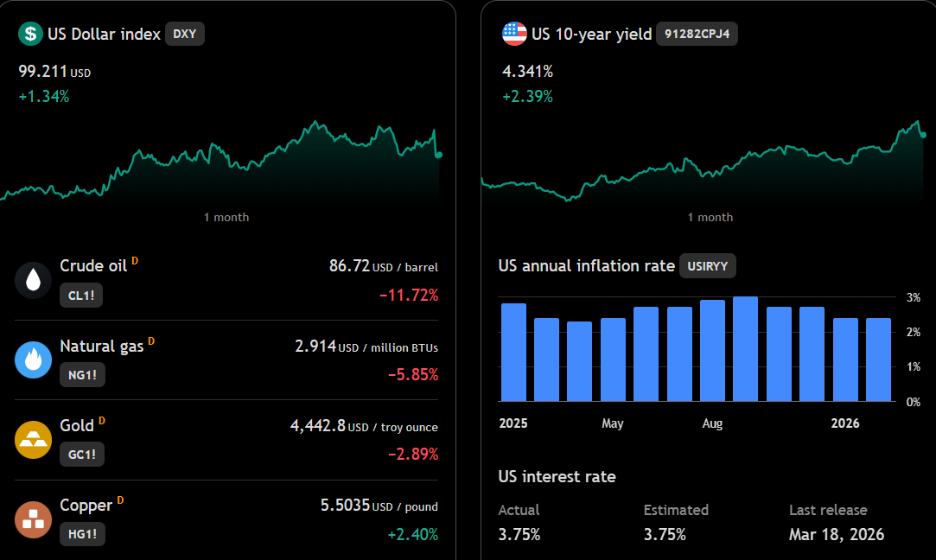Open the US 10-year yield title link
The height and width of the screenshot is (560, 936).
click(591, 34)
